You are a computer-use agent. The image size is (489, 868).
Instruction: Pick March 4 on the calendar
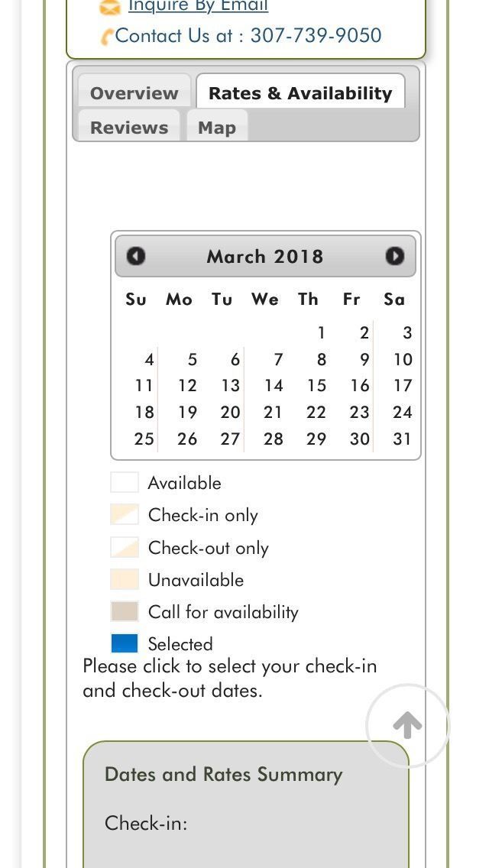[149, 360]
